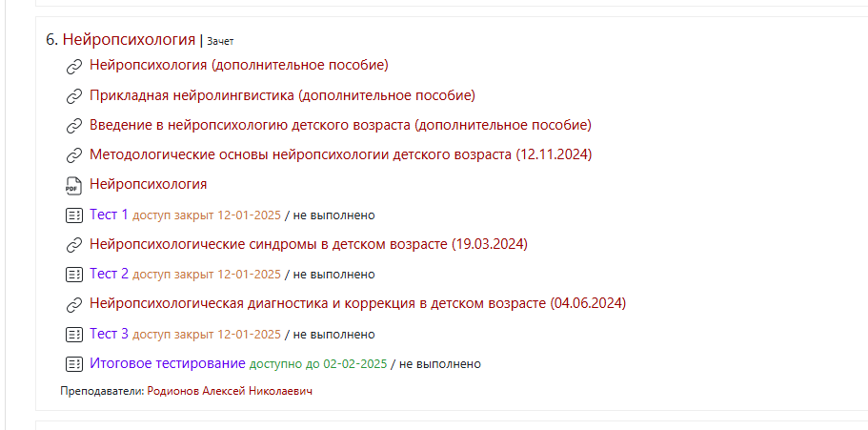The height and width of the screenshot is (430, 868).
Task: Click the test icon beside Тест 1
Action: tap(73, 215)
